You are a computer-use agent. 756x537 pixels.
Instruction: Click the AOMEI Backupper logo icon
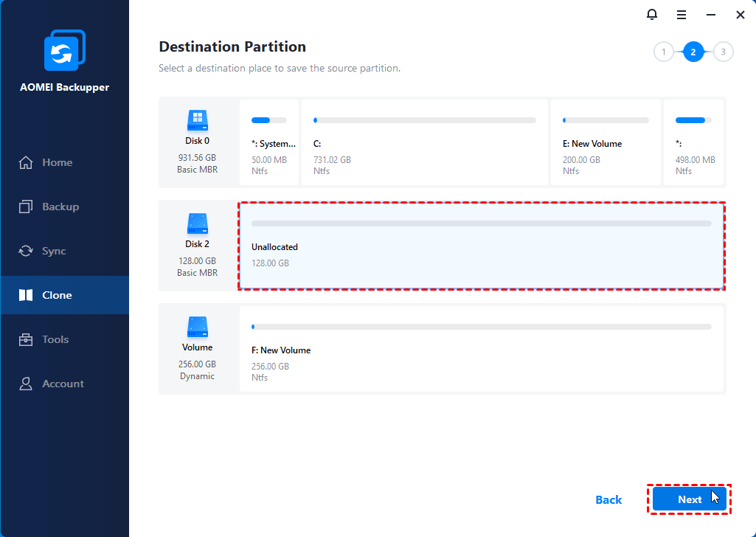click(x=64, y=52)
